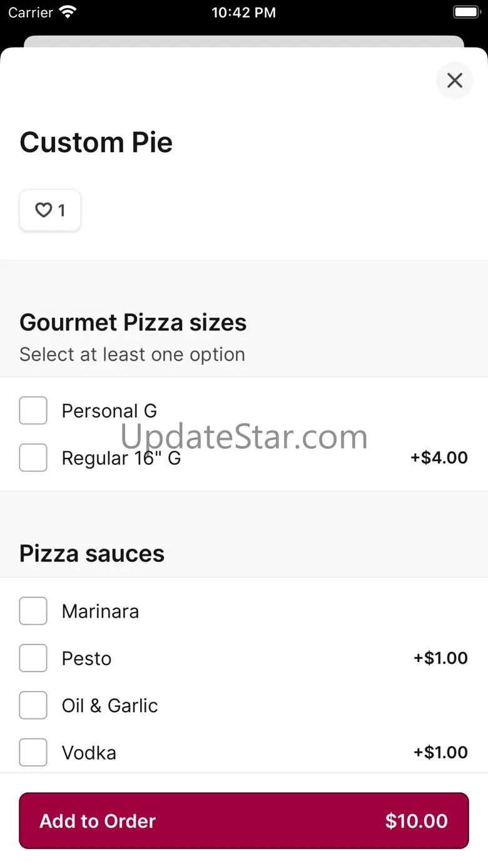Close the Custom Pie sheet
Screen dimensions: 488x868
(454, 80)
